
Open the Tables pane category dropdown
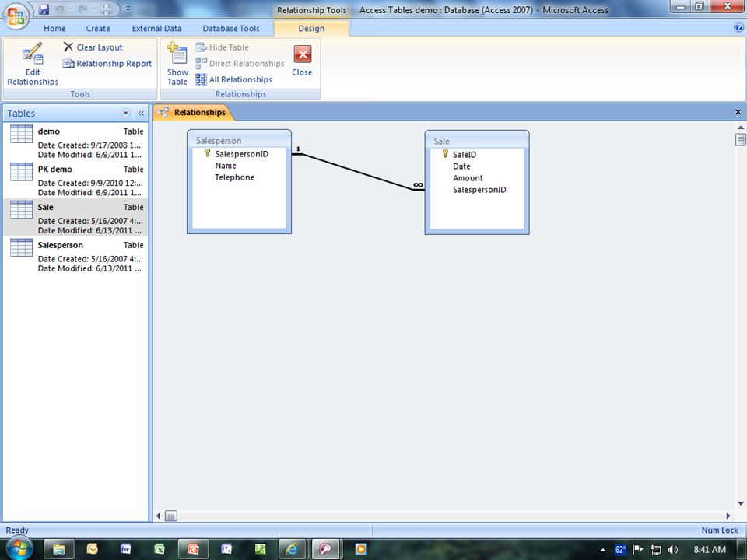click(126, 113)
